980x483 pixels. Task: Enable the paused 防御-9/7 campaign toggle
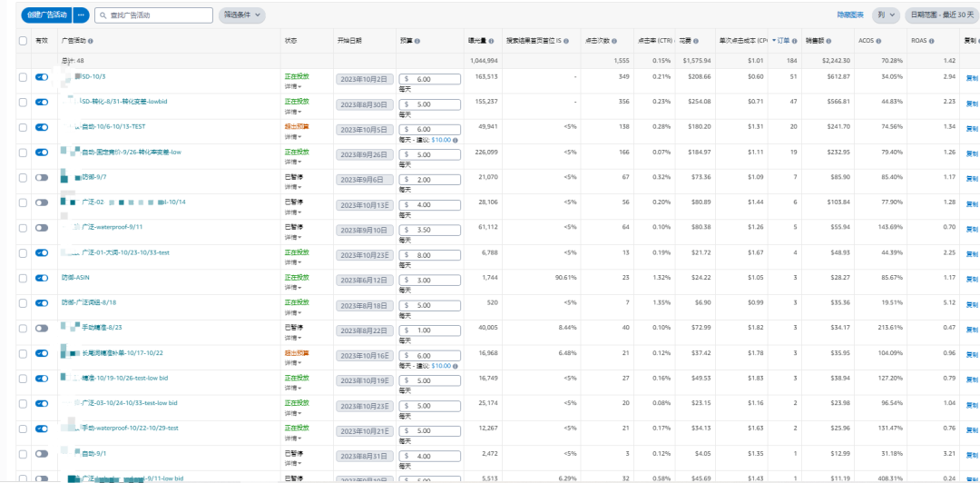42,178
